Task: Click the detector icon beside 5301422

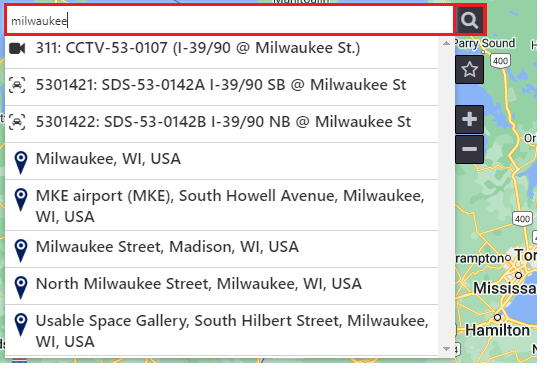Action: tap(17, 122)
